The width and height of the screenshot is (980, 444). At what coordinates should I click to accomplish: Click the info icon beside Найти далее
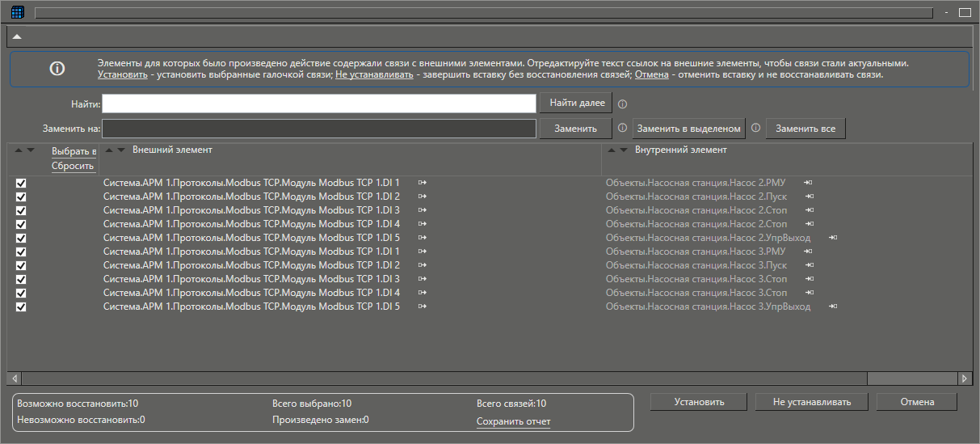(622, 104)
